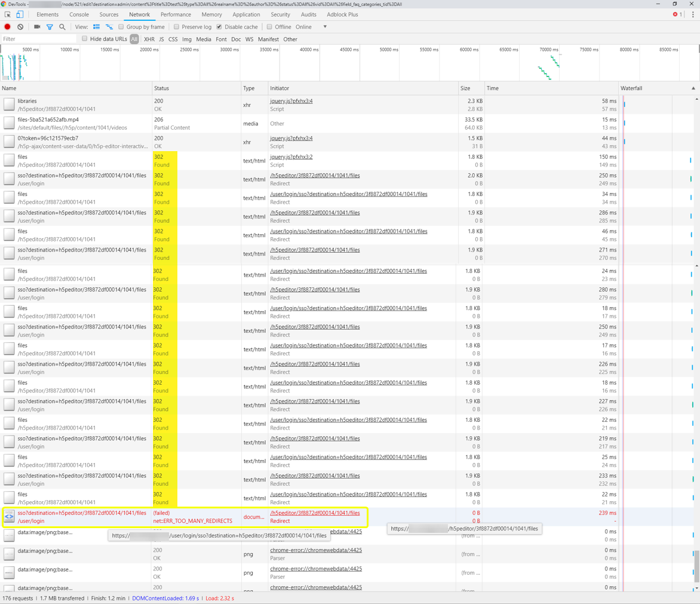Sort by the Status column header
The height and width of the screenshot is (604, 700).
pyautogui.click(x=197, y=88)
